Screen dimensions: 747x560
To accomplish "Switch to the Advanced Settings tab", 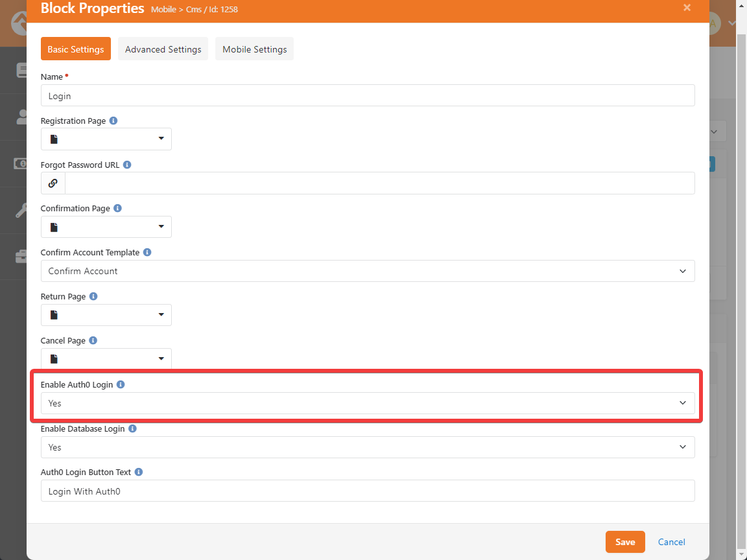I will click(x=163, y=49).
